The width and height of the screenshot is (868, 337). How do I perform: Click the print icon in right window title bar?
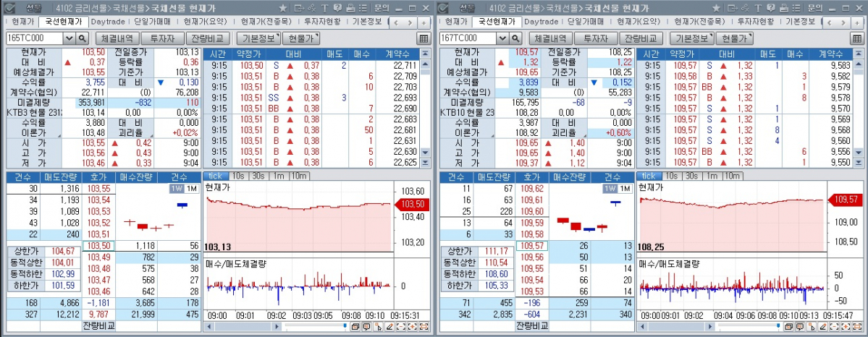tap(783, 8)
